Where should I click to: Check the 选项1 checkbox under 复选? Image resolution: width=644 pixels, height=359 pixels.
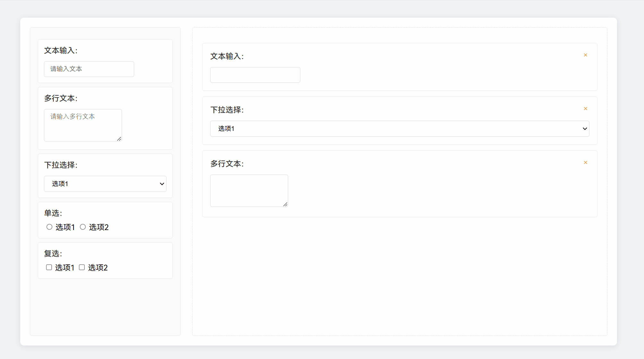[x=49, y=267]
